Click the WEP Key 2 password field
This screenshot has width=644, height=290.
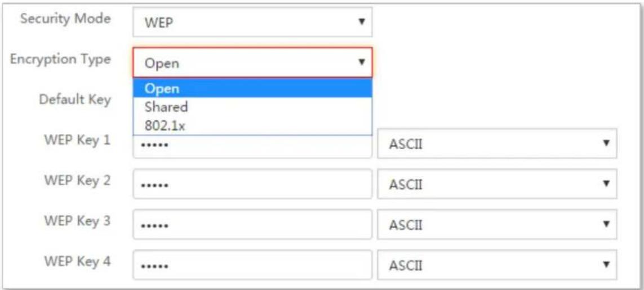tap(252, 184)
